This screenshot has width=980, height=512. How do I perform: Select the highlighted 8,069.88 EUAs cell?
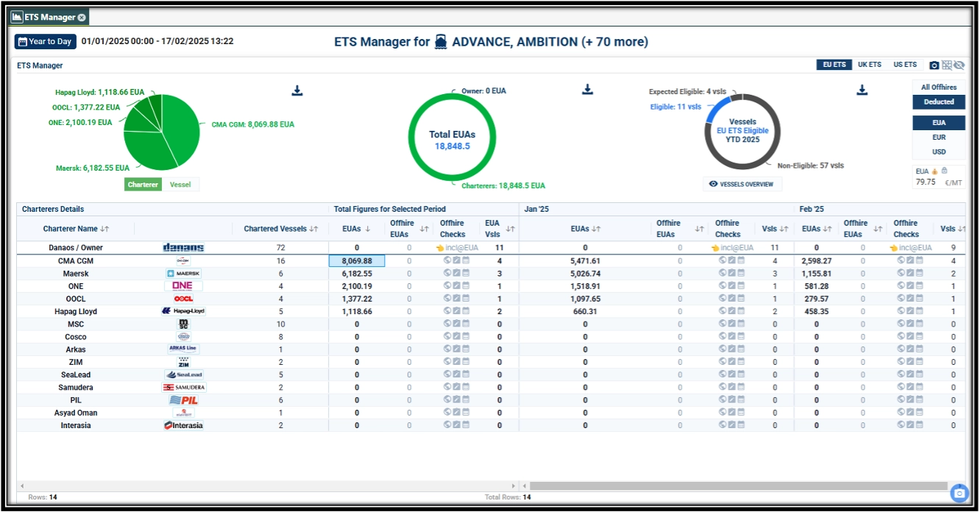357,260
